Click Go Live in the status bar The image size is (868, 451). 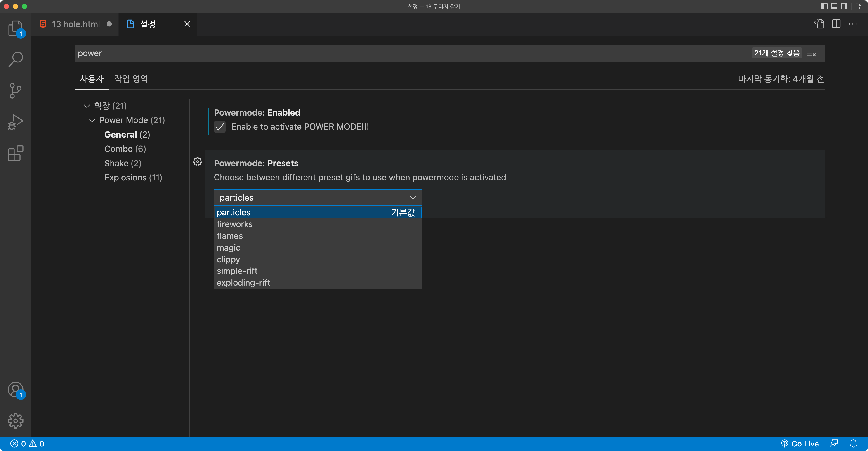click(800, 444)
